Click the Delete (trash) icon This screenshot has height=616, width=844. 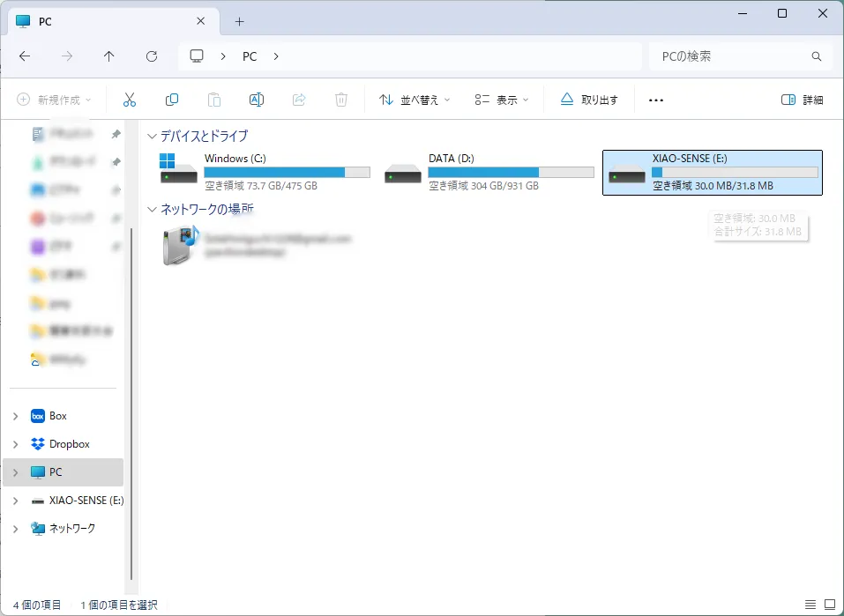coord(341,100)
